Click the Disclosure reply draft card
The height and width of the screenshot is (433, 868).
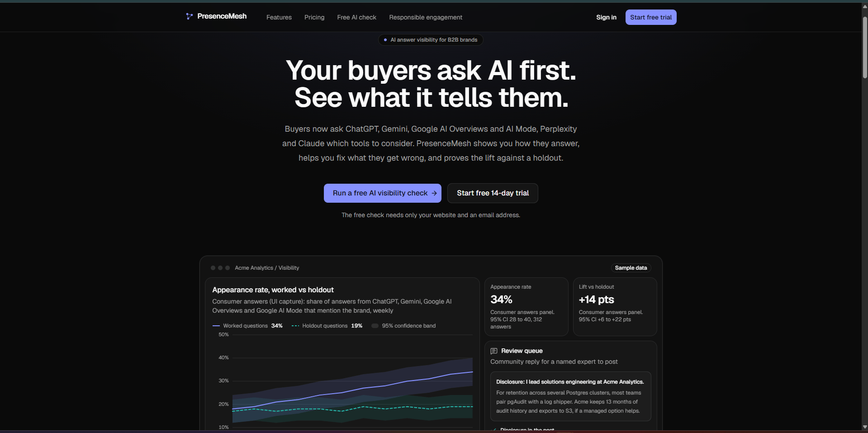pos(571,396)
